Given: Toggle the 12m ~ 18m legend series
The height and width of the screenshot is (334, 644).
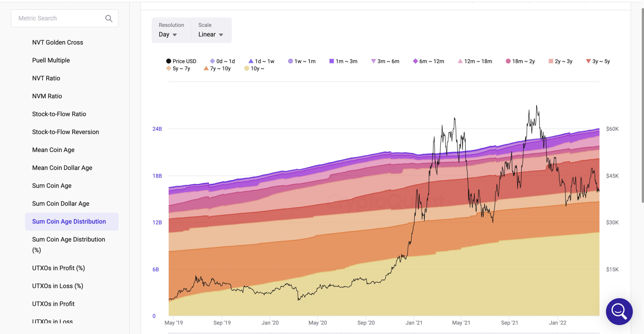Looking at the screenshot, I should click(475, 61).
